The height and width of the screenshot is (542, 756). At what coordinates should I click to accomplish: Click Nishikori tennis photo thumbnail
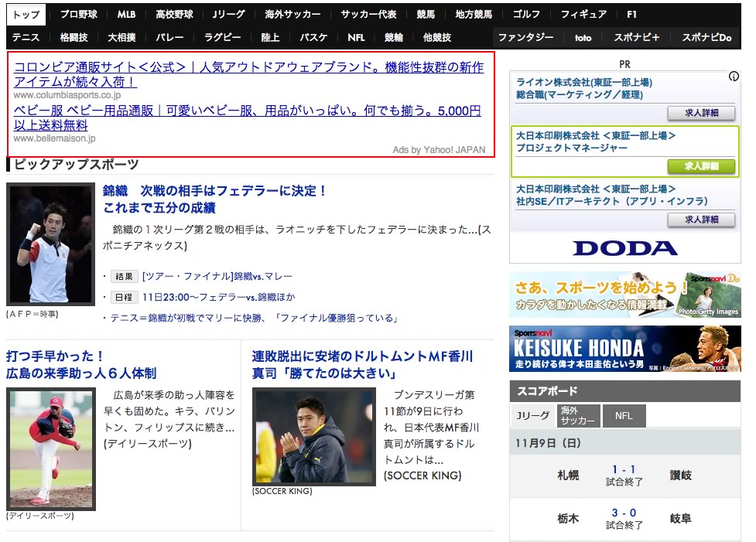click(50, 244)
